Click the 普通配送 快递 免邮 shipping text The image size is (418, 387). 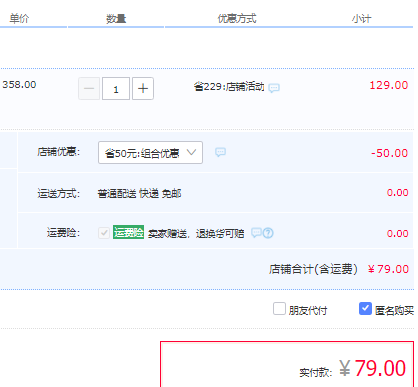(139, 194)
